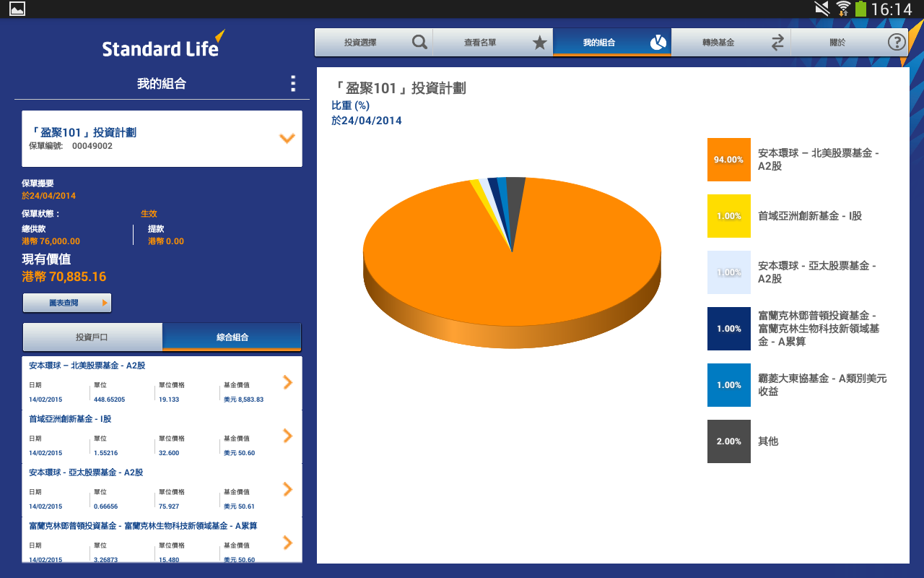Switch to 投資戶口 sub-tab

pyautogui.click(x=92, y=337)
